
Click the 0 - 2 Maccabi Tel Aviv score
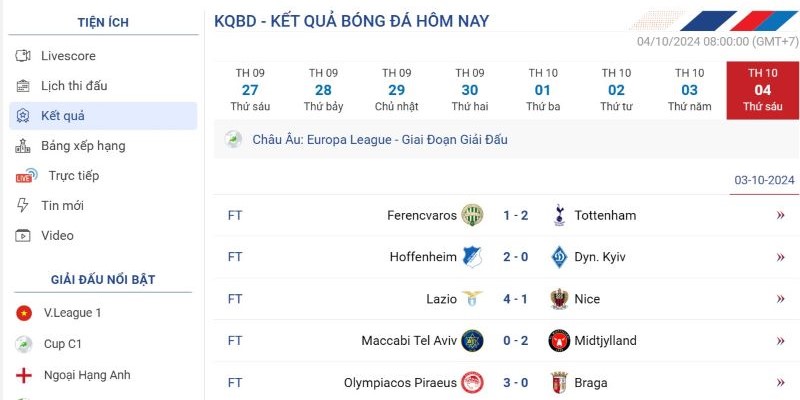click(516, 341)
